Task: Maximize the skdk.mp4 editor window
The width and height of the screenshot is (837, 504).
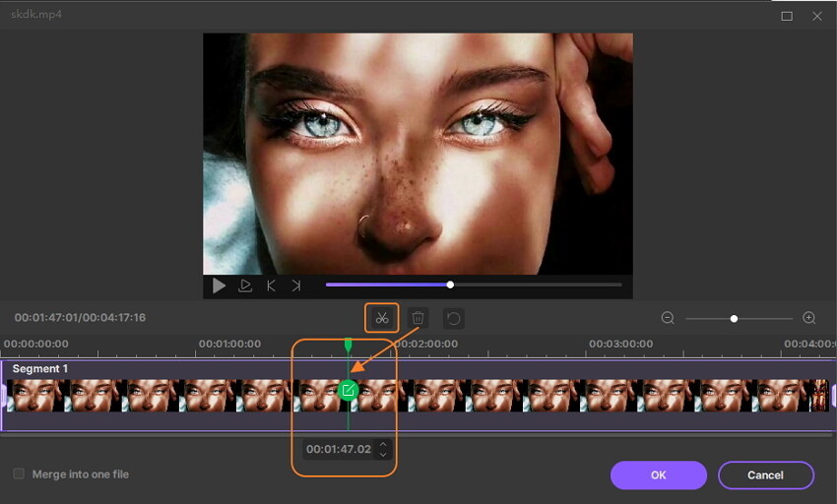Action: pyautogui.click(x=787, y=16)
